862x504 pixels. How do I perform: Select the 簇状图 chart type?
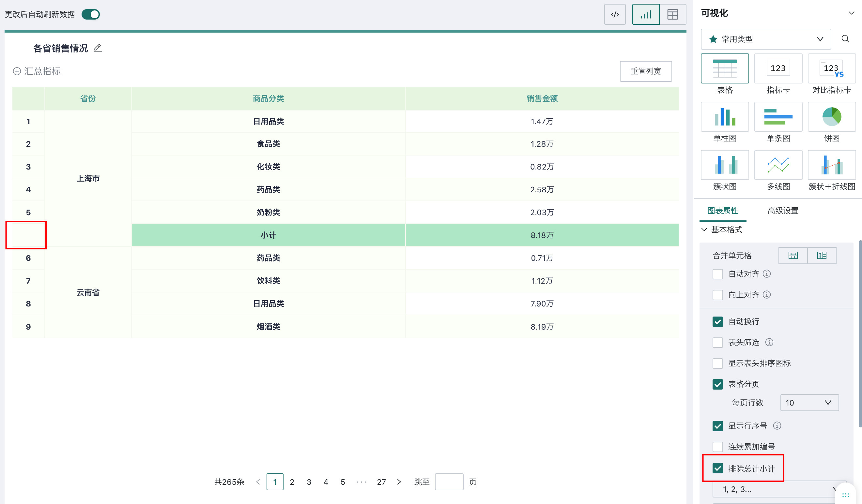725,165
